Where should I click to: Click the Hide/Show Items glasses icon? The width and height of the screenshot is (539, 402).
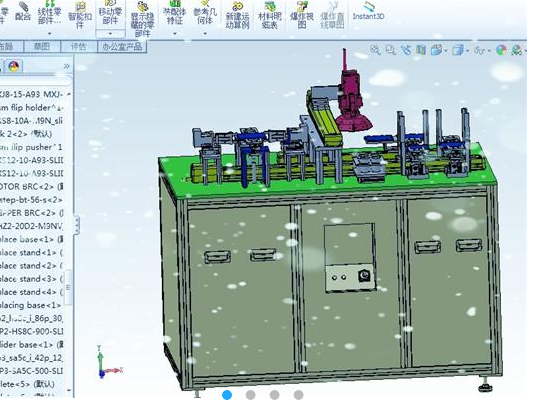[480, 50]
